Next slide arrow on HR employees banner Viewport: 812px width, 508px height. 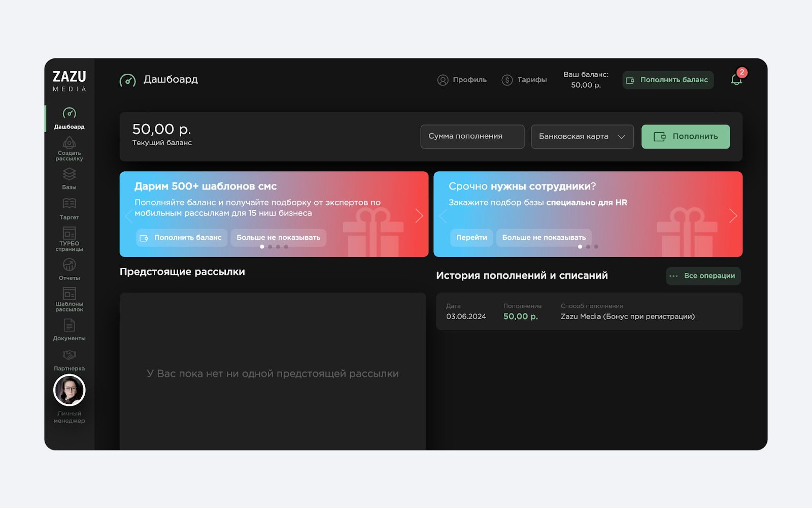point(733,216)
